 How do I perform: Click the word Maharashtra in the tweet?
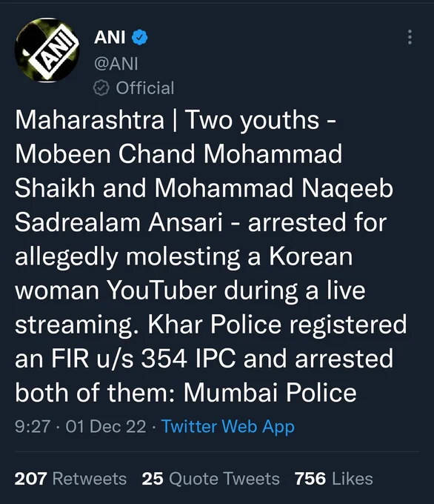coord(90,120)
